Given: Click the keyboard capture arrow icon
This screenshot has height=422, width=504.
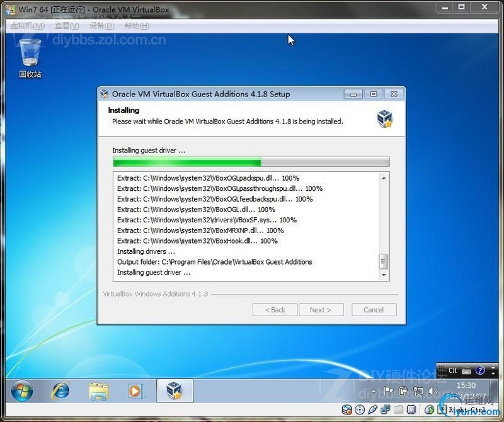Looking at the screenshot, I should point(443,409).
